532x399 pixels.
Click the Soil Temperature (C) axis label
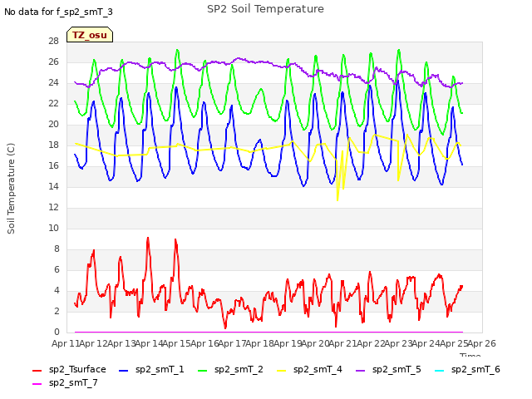tap(11, 189)
